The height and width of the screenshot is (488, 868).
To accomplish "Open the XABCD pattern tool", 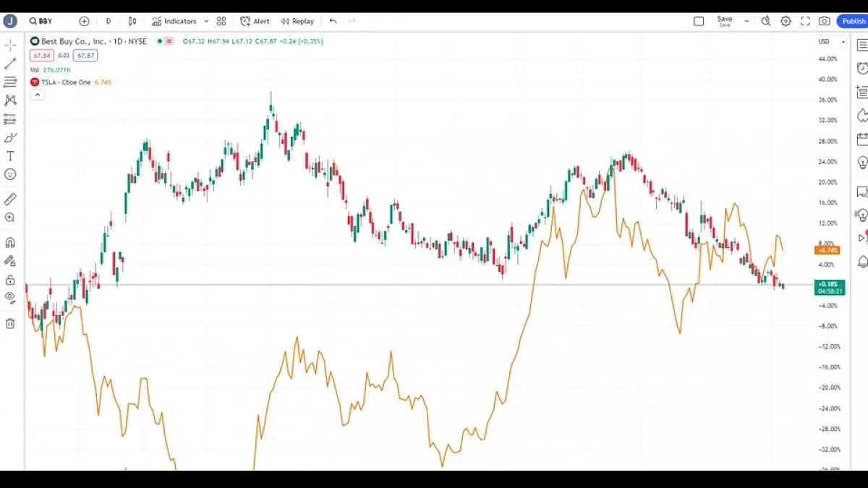I will (9, 100).
